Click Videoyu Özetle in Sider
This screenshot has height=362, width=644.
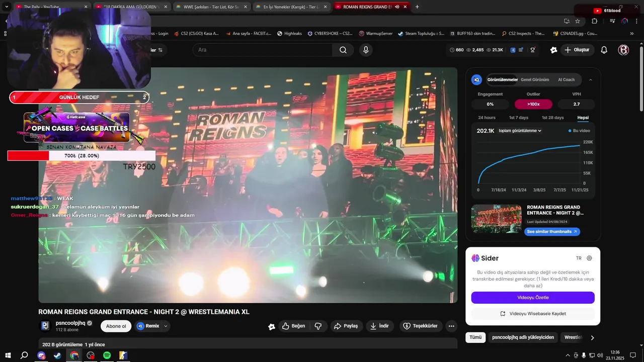click(533, 298)
